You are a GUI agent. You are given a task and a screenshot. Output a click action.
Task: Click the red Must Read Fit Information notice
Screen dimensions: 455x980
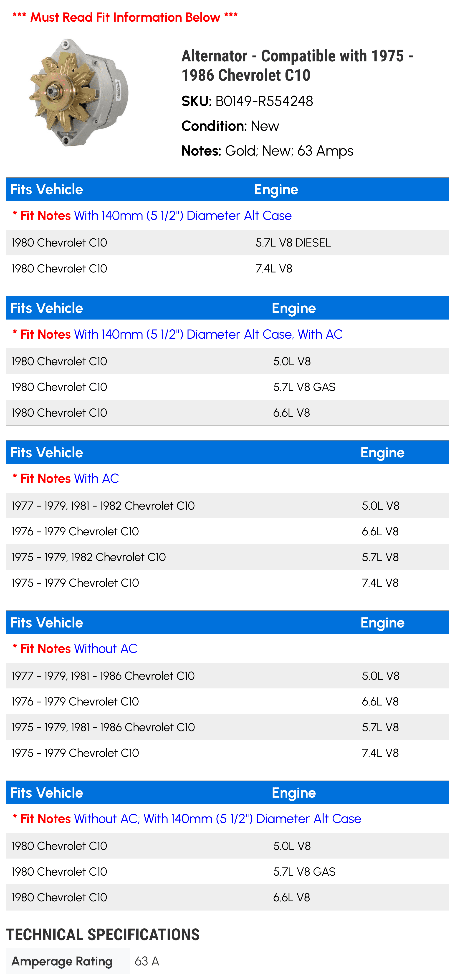tap(125, 17)
